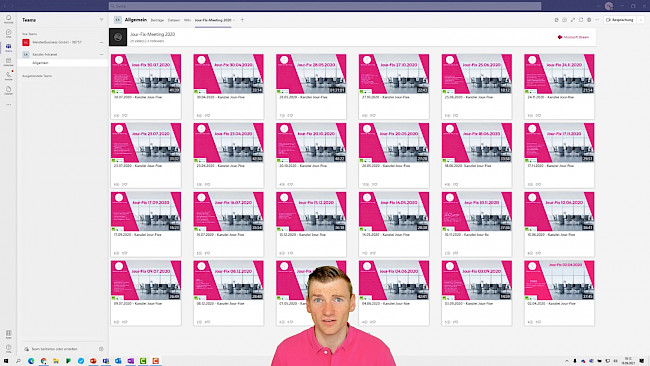This screenshot has width=650, height=366.
Task: Open the Jour-Fix 16.07.2020 video thumbnail
Action: 228,211
